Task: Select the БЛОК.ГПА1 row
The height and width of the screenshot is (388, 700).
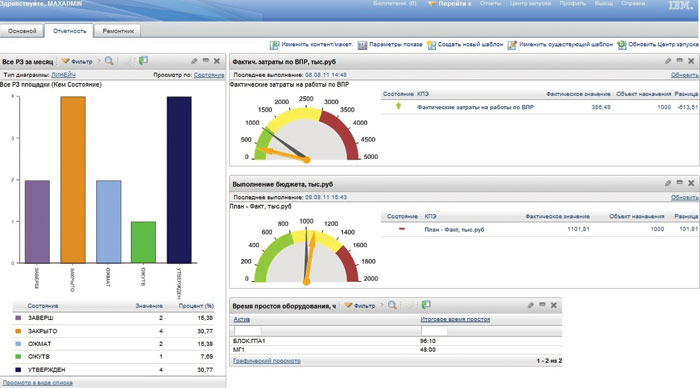Action: tap(396, 341)
